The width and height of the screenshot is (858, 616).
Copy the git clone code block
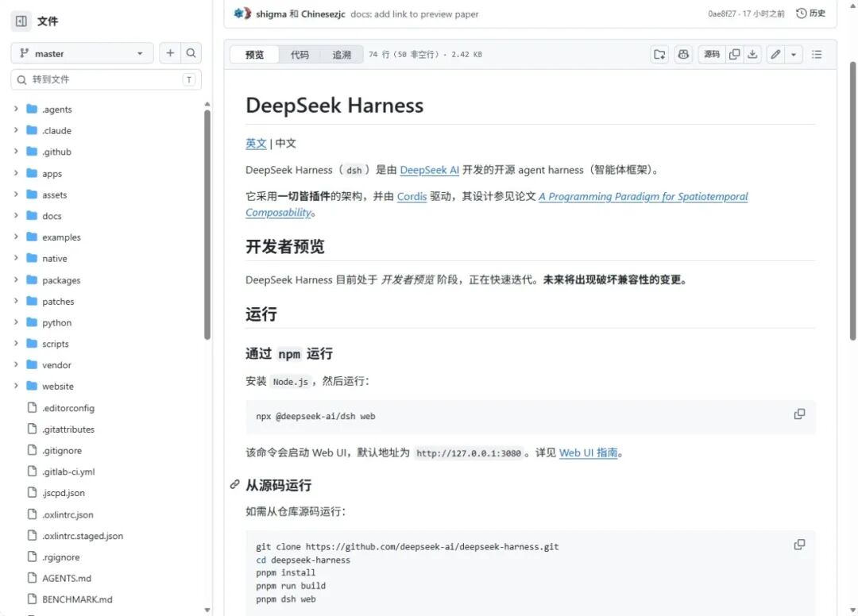[x=799, y=545]
